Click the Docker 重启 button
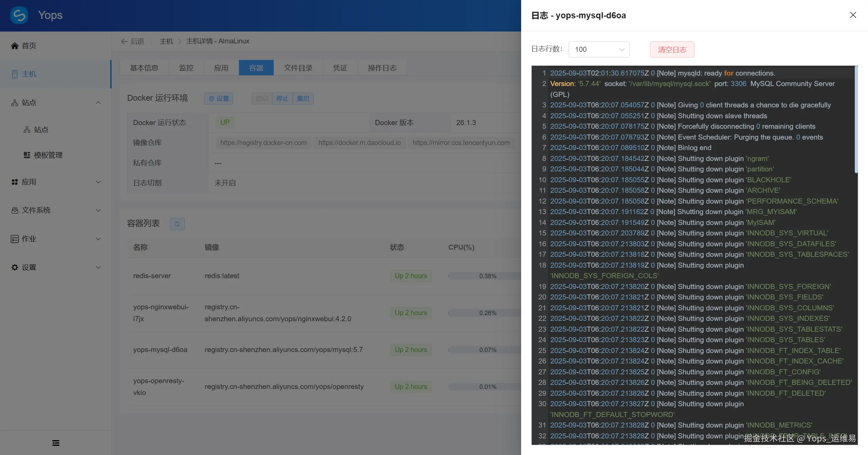The width and height of the screenshot is (868, 455). 303,99
